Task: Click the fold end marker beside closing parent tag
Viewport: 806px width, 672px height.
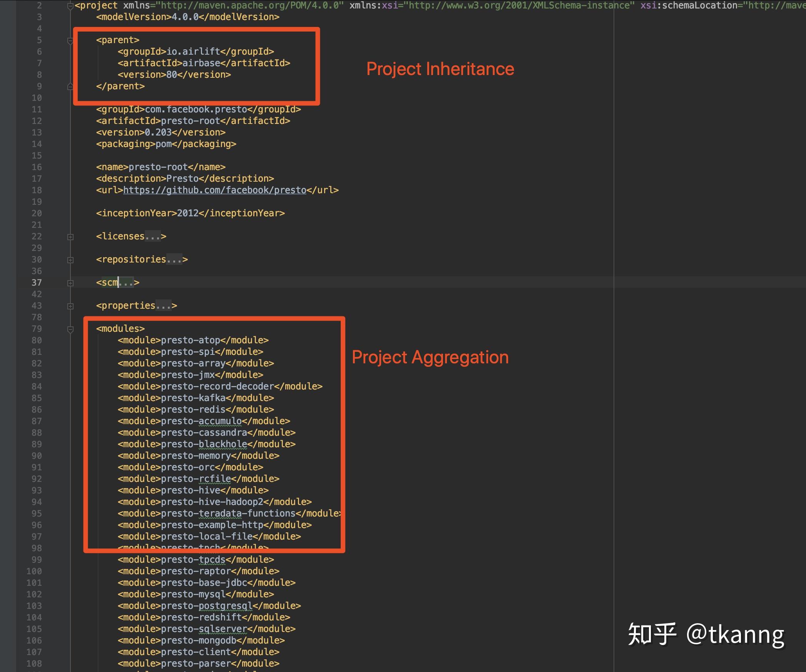Action: 70,87
